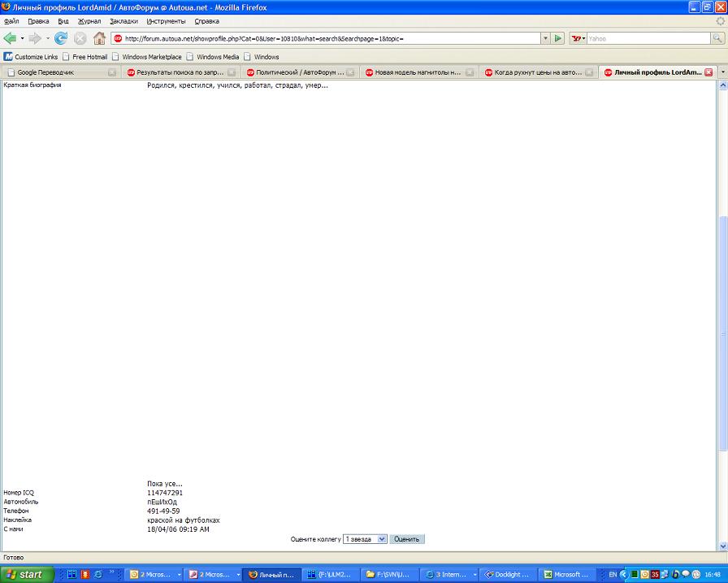Image resolution: width=728 pixels, height=583 pixels.
Task: Open the Yahoo search engine selector
Action: 578,38
